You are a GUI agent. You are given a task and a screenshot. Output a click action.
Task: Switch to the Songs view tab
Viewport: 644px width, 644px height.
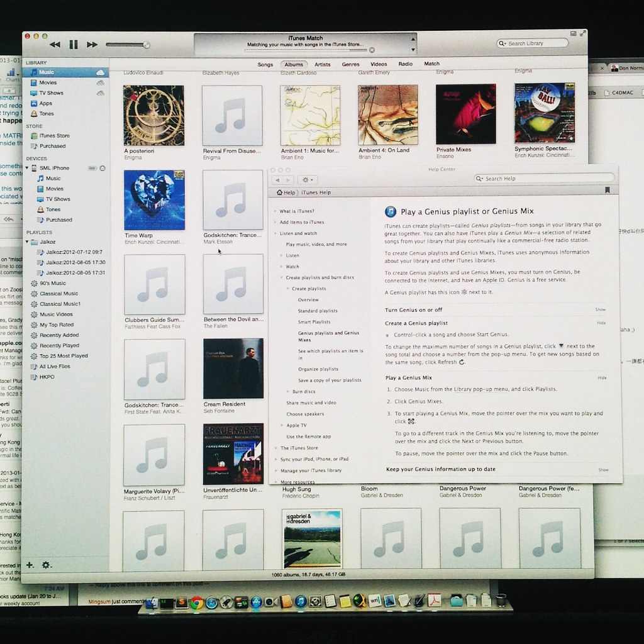[x=265, y=65]
